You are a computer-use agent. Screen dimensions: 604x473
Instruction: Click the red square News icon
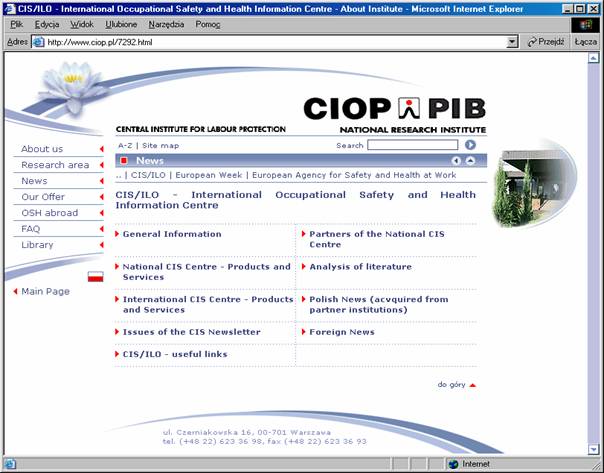point(124,161)
